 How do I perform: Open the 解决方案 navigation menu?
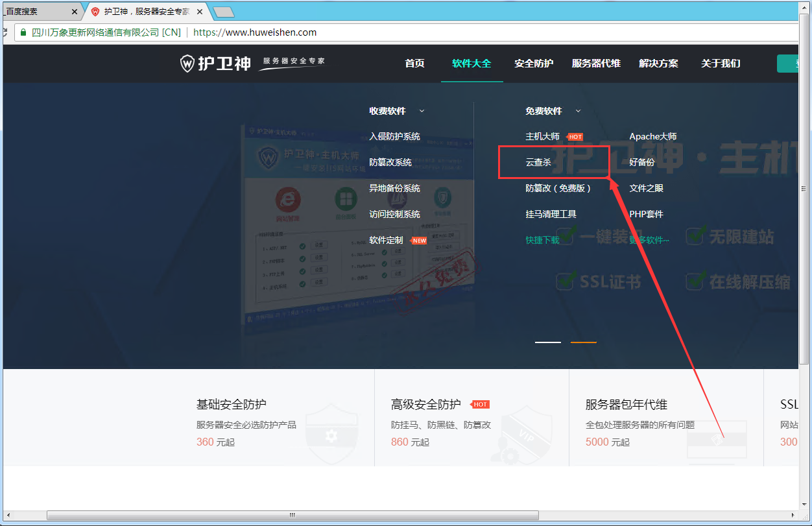coord(658,64)
